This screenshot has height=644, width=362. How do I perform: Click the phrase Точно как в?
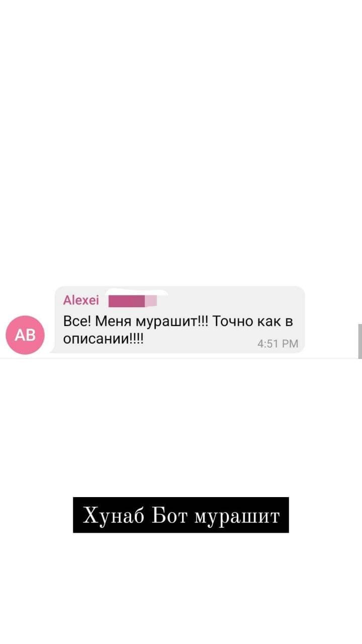pos(253,321)
